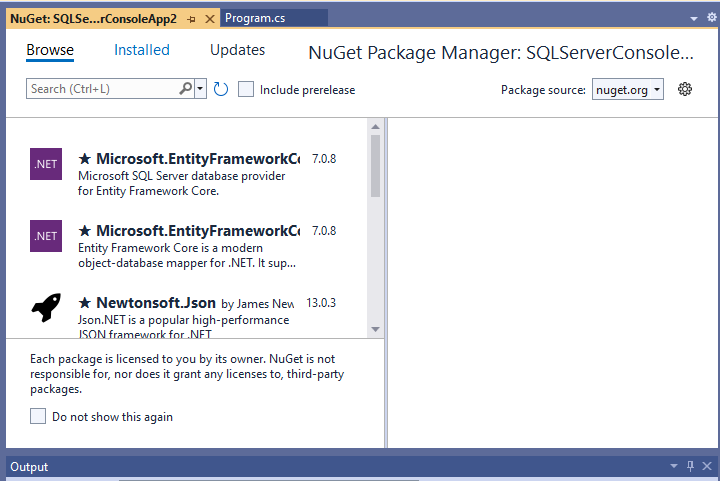The height and width of the screenshot is (481, 720).
Task: Switch to the Updates tab
Action: click(x=237, y=50)
